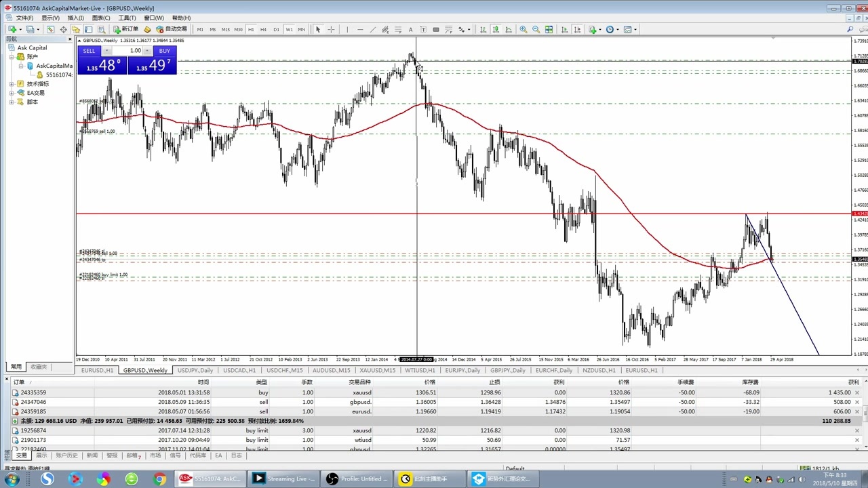Create a new chart via toolbar icon
868x488 pixels.
click(x=12, y=29)
